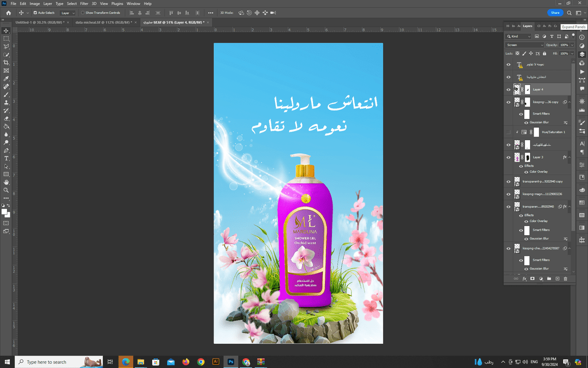
Task: Click the Fill 100% value field
Action: click(x=564, y=53)
